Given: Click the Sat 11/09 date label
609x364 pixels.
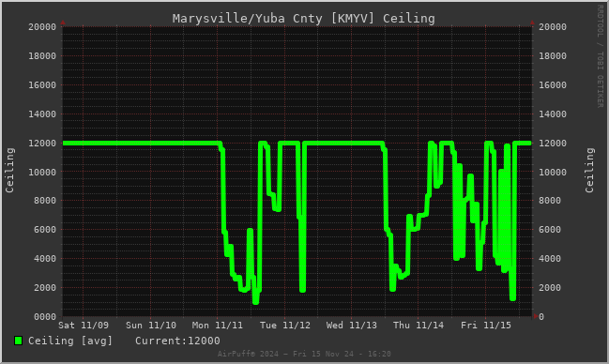Looking at the screenshot, I should pos(84,326).
